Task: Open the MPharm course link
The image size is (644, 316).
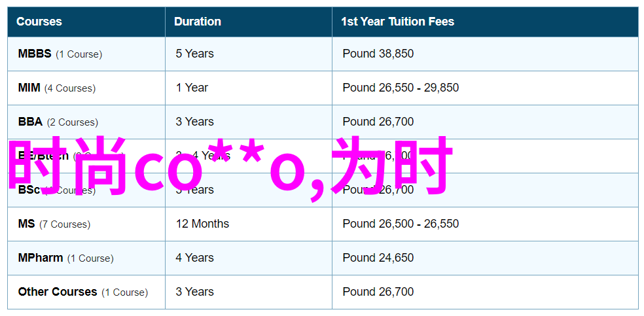Action: [41, 258]
